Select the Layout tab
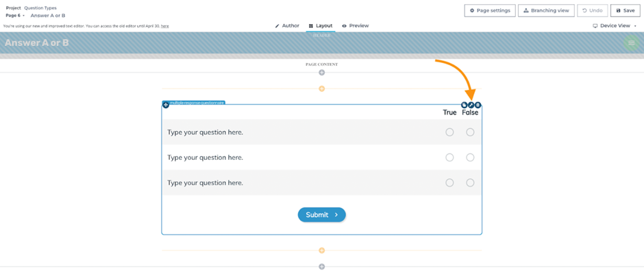This screenshot has width=644, height=271. click(321, 25)
